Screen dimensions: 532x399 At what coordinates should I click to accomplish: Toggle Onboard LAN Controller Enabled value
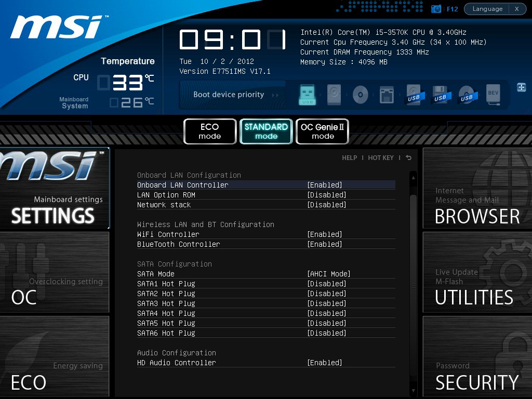(325, 185)
